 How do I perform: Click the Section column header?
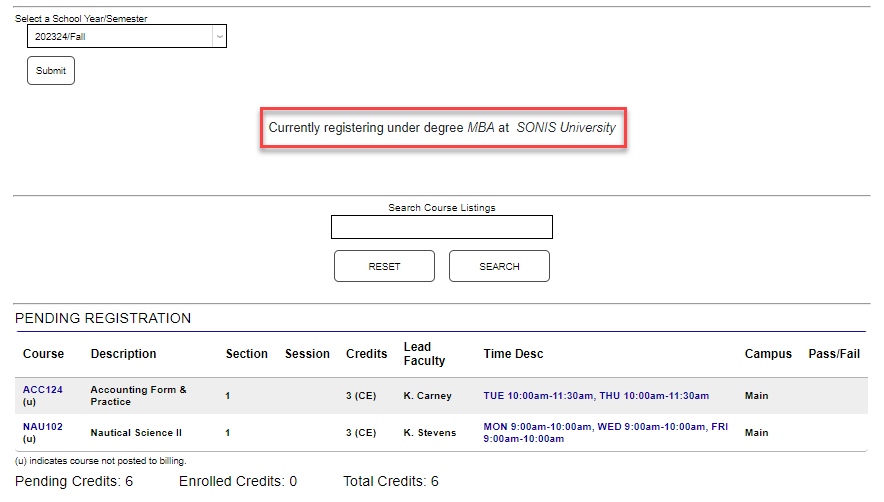tap(246, 354)
